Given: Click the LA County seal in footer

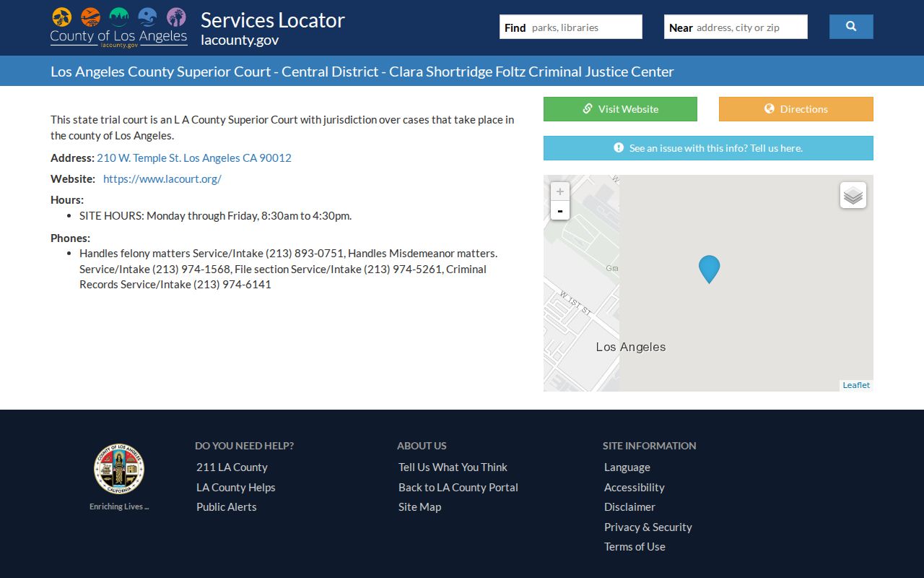Looking at the screenshot, I should pos(119,469).
